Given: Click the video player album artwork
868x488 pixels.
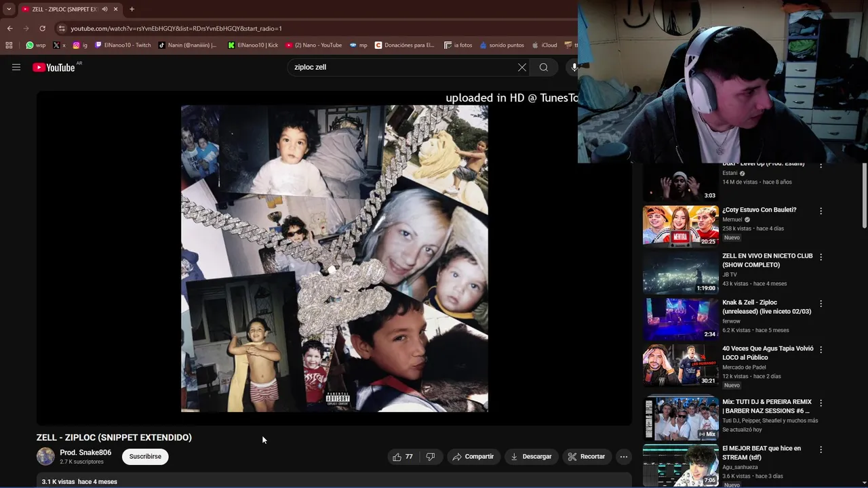Looking at the screenshot, I should [x=334, y=258].
